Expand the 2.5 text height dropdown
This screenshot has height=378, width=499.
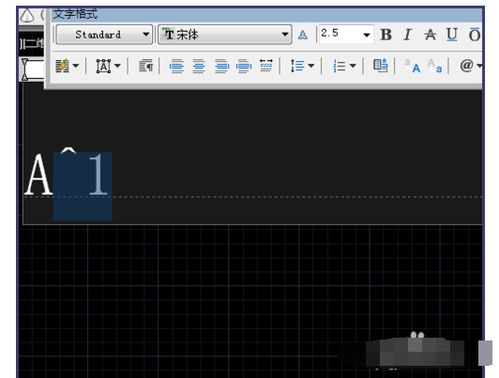point(346,34)
